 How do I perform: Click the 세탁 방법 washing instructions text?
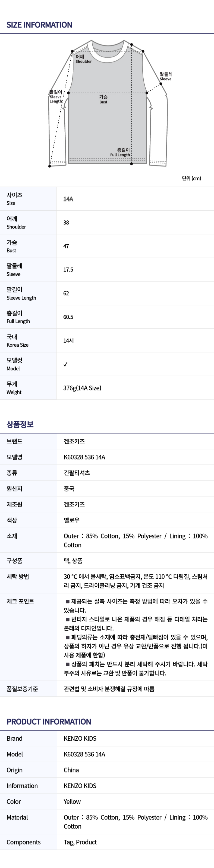pos(136,581)
